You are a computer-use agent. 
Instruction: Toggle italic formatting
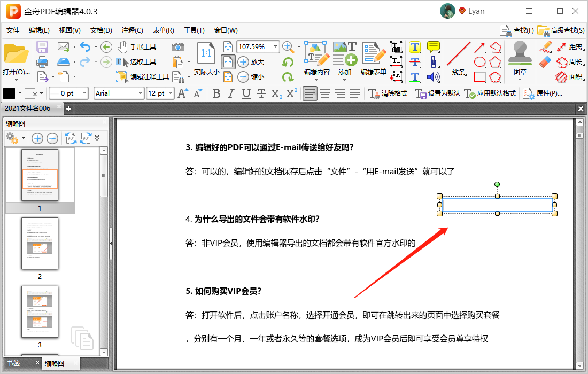(231, 93)
